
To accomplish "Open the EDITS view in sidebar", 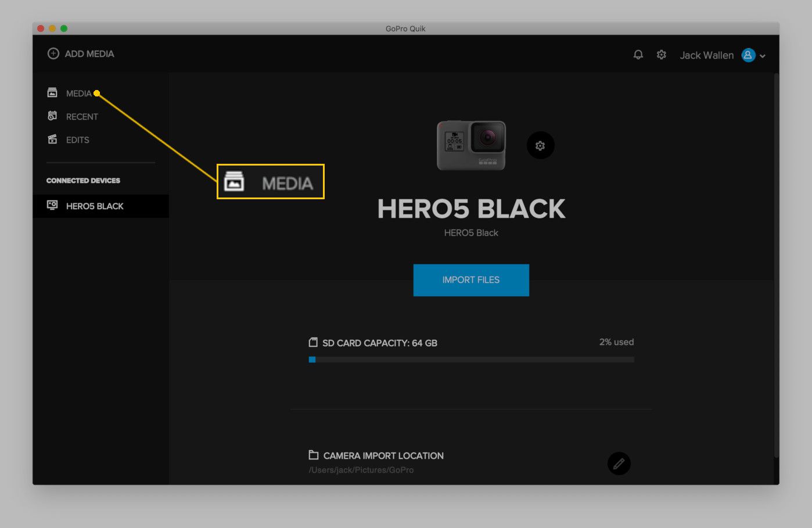I will pos(69,139).
